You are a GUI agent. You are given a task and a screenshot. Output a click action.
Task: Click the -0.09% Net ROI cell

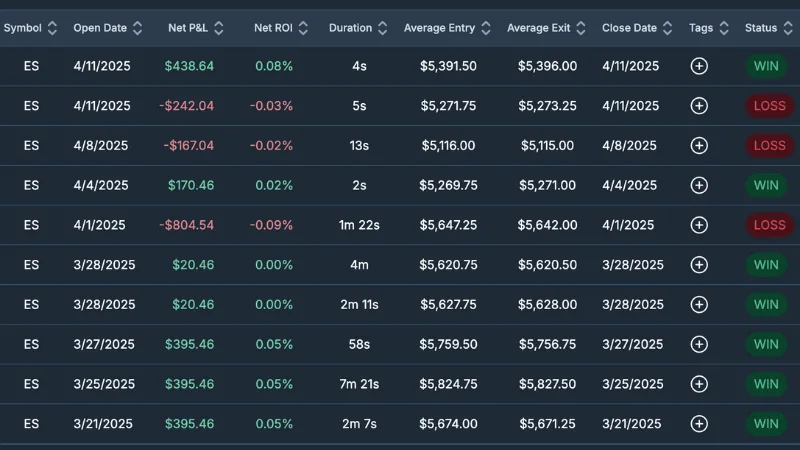[271, 225]
